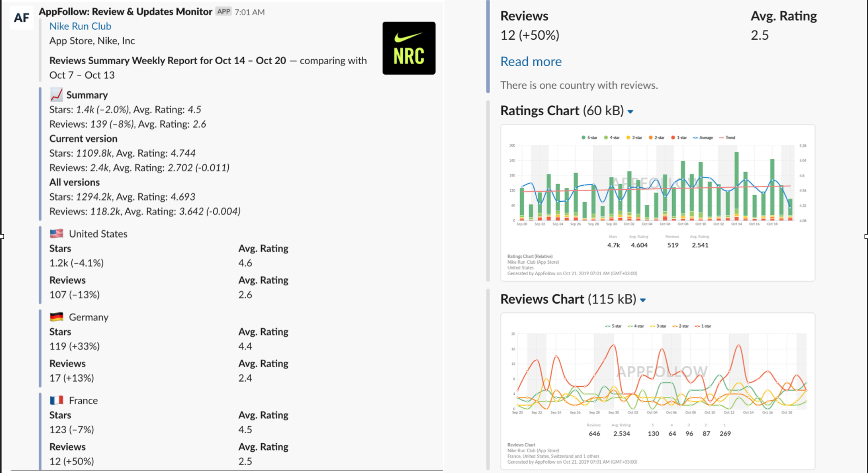Screen dimensions: 868x473
Task: Select the Reviews: 139 (−8%) summary line
Action: click(x=128, y=124)
